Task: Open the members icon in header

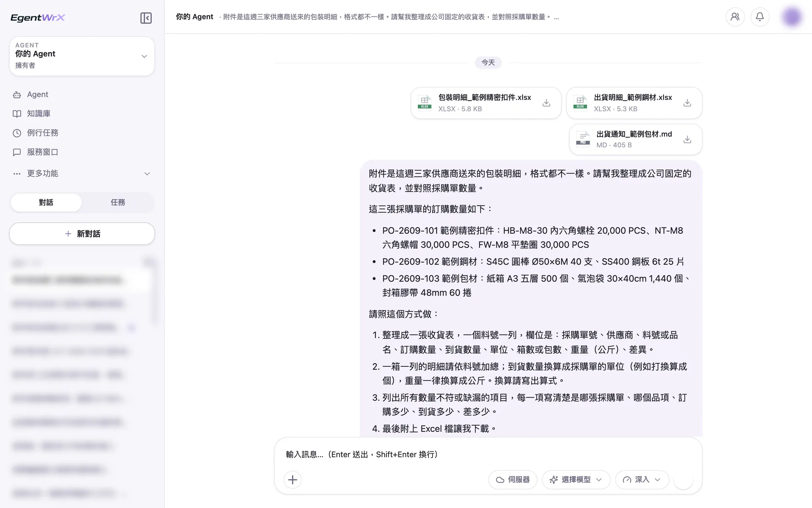Action: [x=735, y=17]
